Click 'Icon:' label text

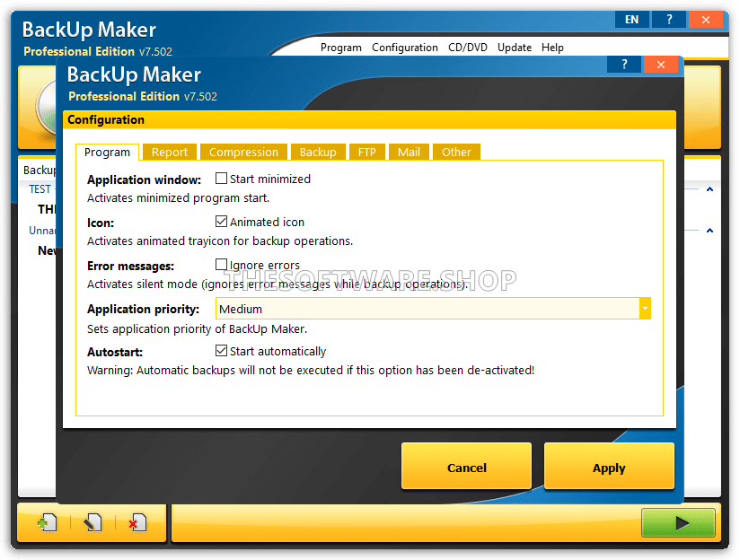point(101,223)
